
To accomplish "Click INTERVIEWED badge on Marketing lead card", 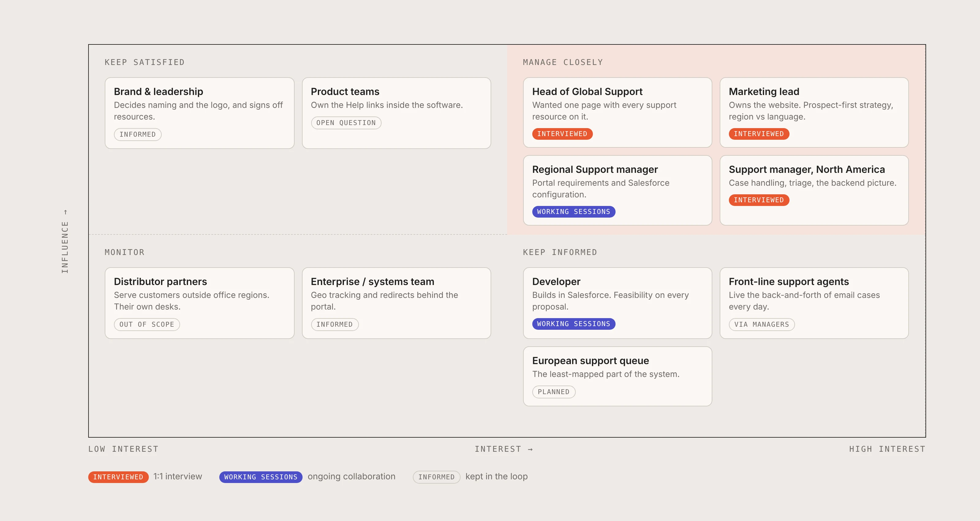I will click(x=759, y=134).
